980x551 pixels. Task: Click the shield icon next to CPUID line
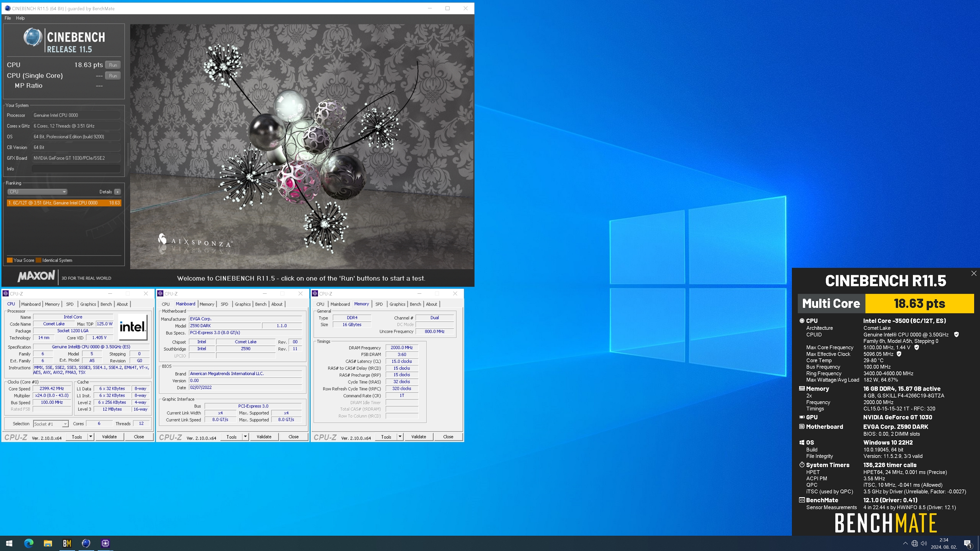point(956,335)
